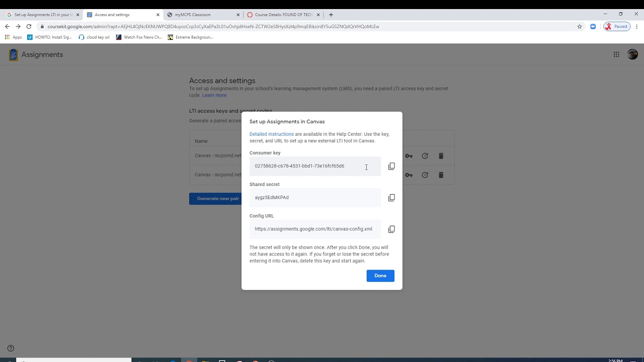Click the Shared secret field
644x362 pixels.
pyautogui.click(x=315, y=198)
